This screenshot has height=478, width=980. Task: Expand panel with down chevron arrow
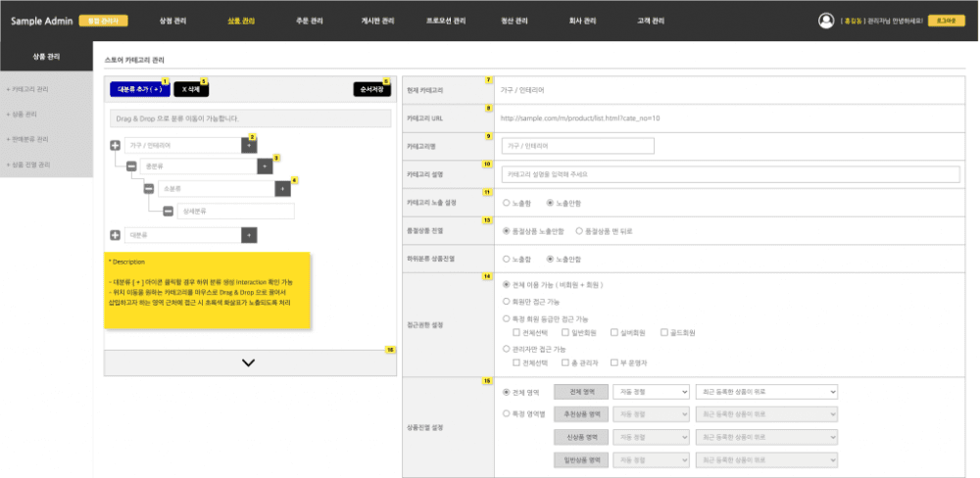pos(249,362)
